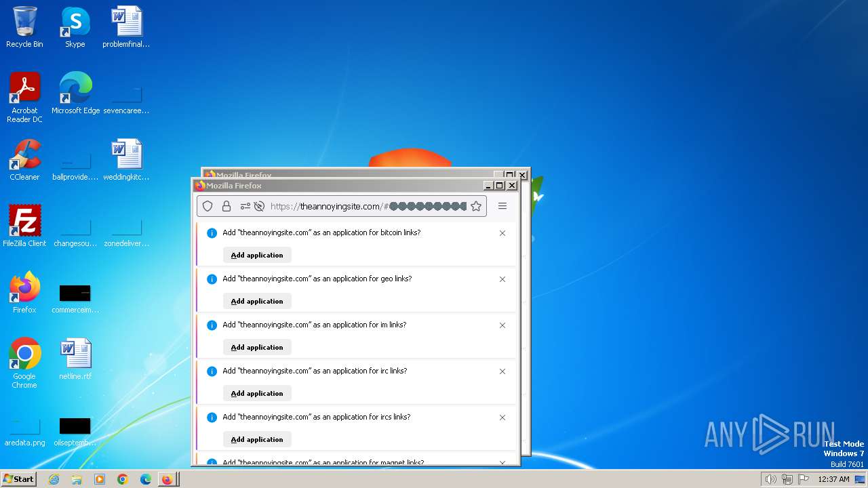The image size is (868, 488).
Task: Open Windows Media Player taskbar icon
Action: click(x=100, y=479)
